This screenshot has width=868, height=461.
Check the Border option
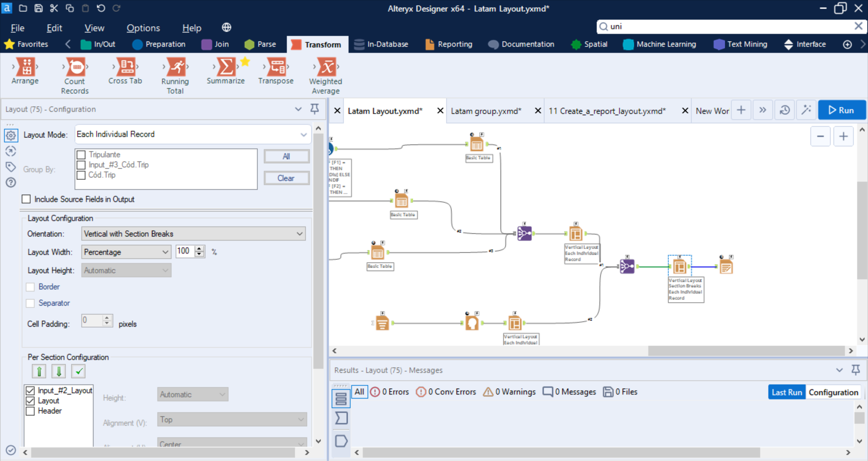coord(30,287)
